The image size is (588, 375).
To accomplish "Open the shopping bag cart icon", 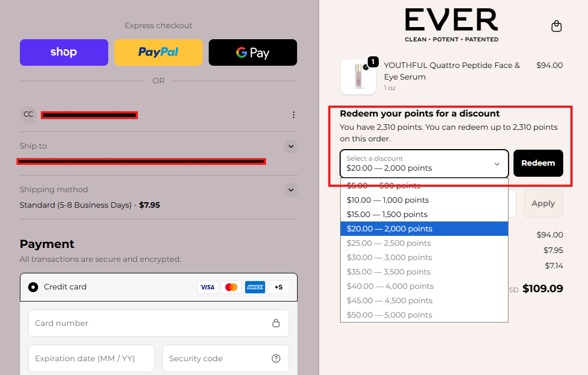I will 557,26.
